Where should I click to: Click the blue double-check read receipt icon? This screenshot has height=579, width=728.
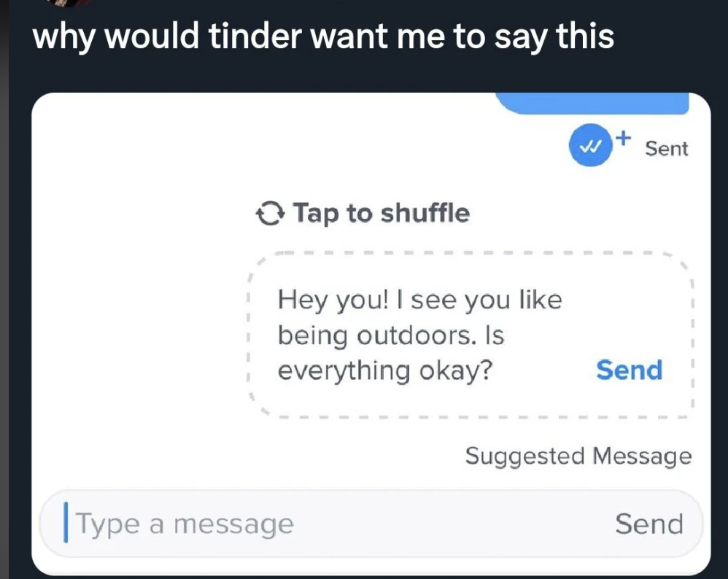click(589, 147)
